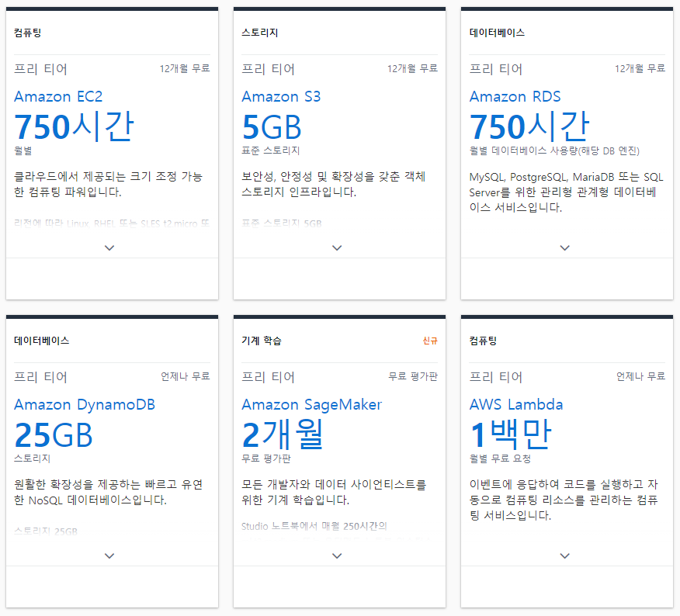Screen dimensions: 680x616
Task: Click the SageMaker description starting 모든 개발자와
Action: pos(334,492)
